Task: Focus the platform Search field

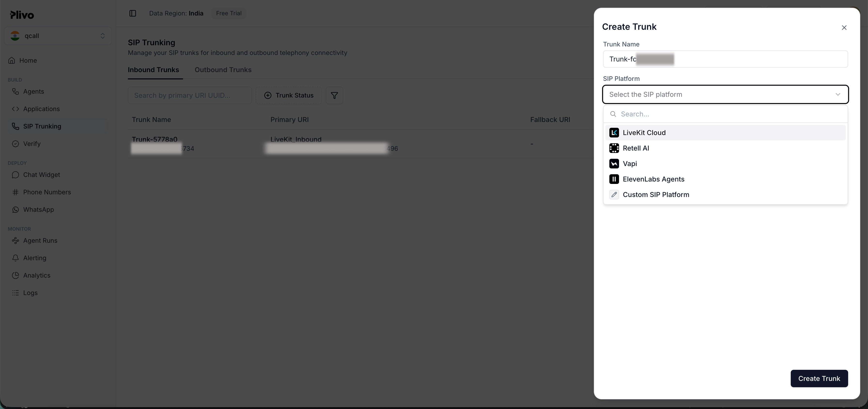Action: pyautogui.click(x=725, y=114)
